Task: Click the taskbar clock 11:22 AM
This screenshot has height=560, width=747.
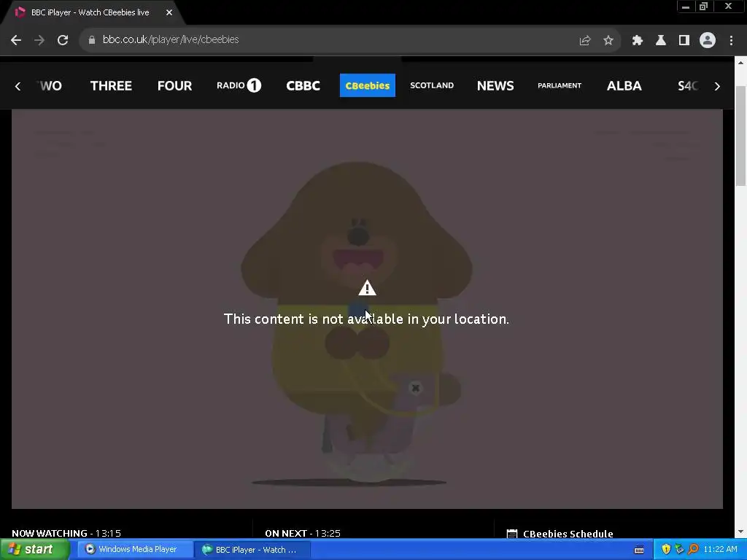Action: coord(720,549)
